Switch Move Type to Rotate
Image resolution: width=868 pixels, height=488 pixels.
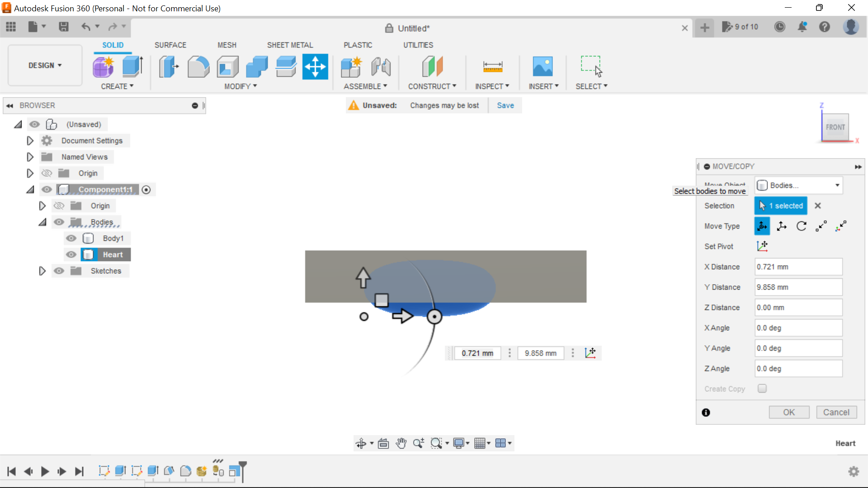[802, 226]
